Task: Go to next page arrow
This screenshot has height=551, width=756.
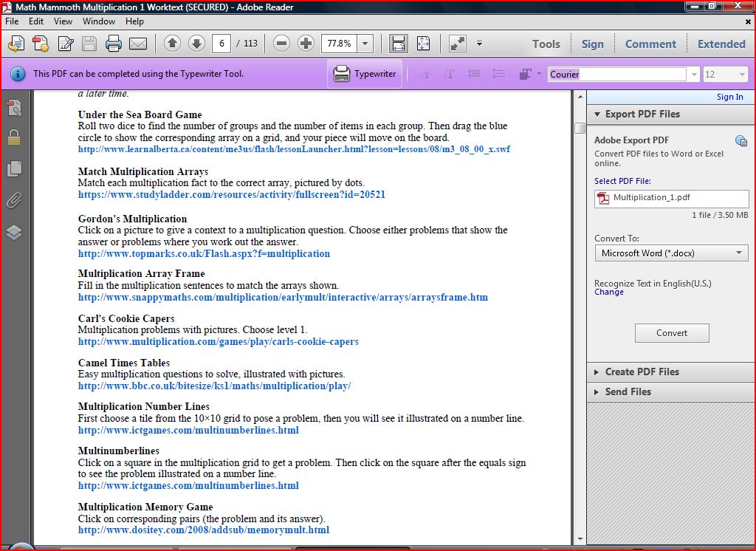Action: [x=196, y=44]
